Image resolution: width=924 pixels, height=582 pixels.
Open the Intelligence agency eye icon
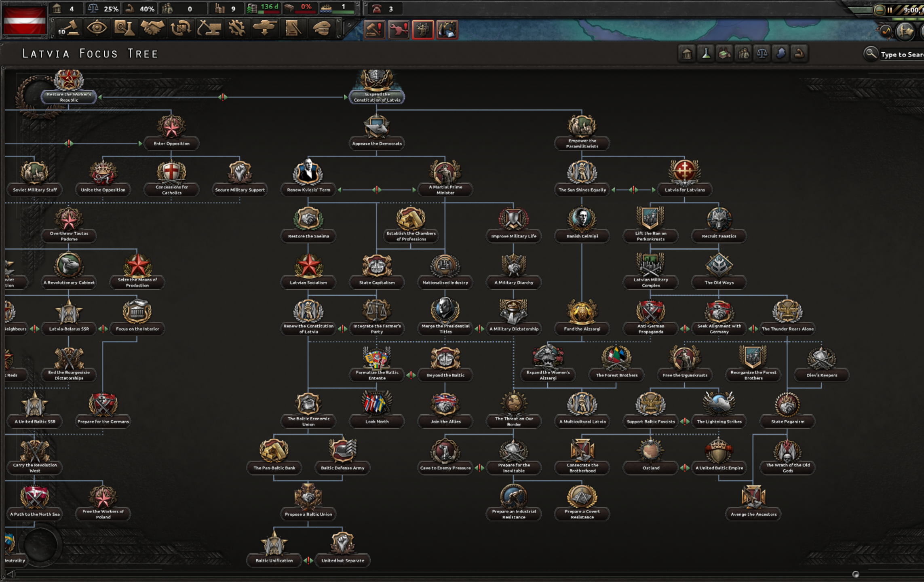coord(97,29)
